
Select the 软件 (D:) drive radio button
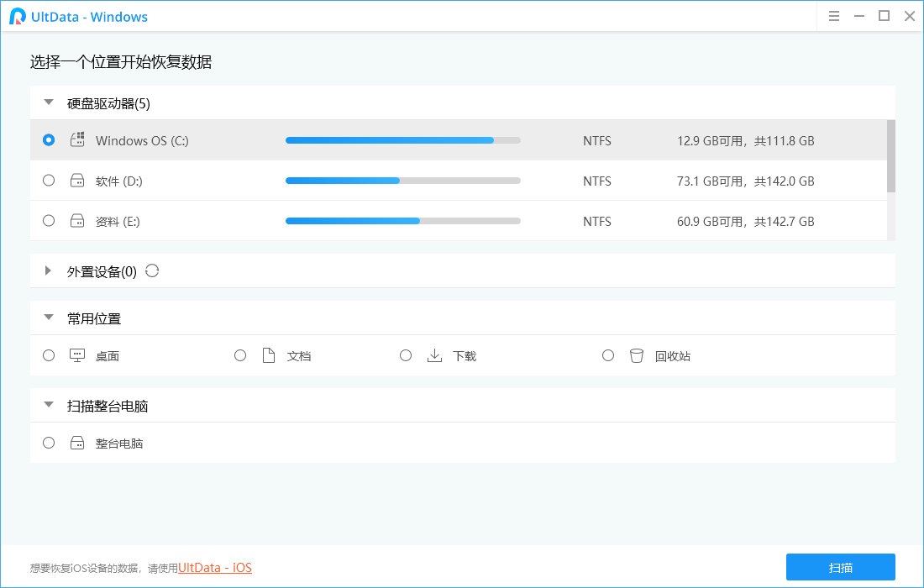tap(48, 180)
